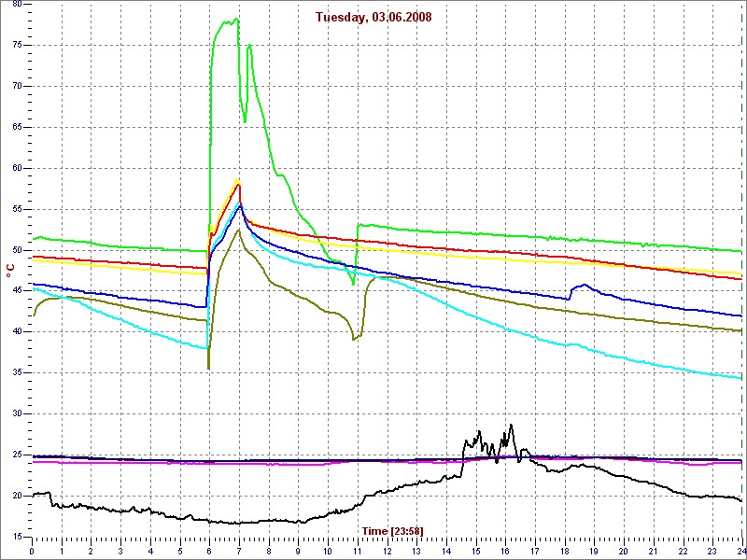
Task: Click the hour 0 label on time axis
Action: pyautogui.click(x=32, y=552)
